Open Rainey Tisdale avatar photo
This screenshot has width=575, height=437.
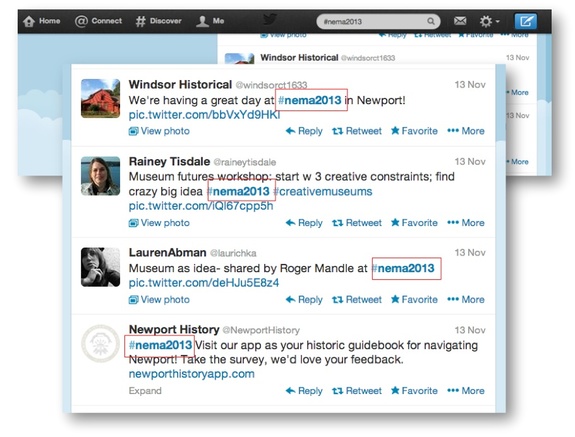pyautogui.click(x=100, y=176)
